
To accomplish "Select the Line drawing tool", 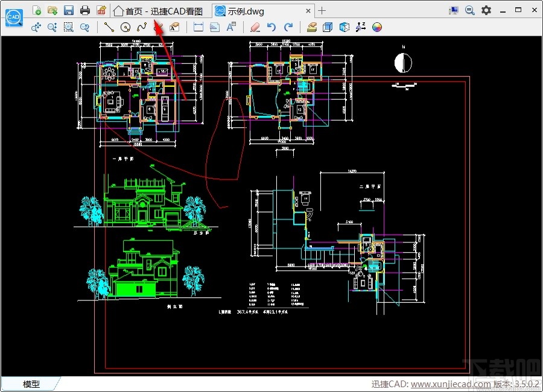I will (x=109, y=27).
